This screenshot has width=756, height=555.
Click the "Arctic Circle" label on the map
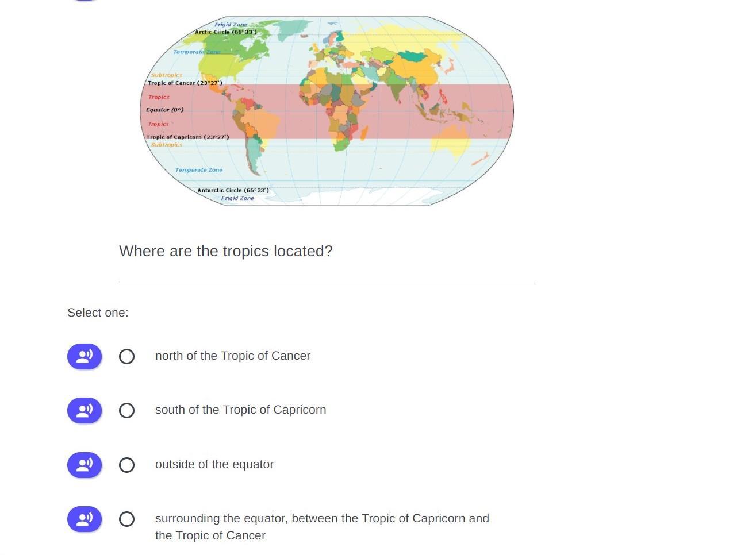(226, 32)
